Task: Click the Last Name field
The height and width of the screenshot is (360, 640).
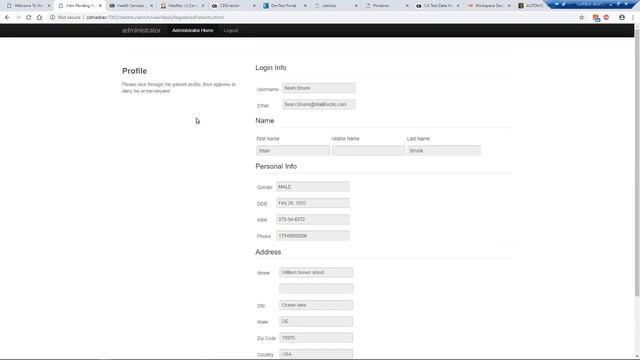Action: click(444, 151)
